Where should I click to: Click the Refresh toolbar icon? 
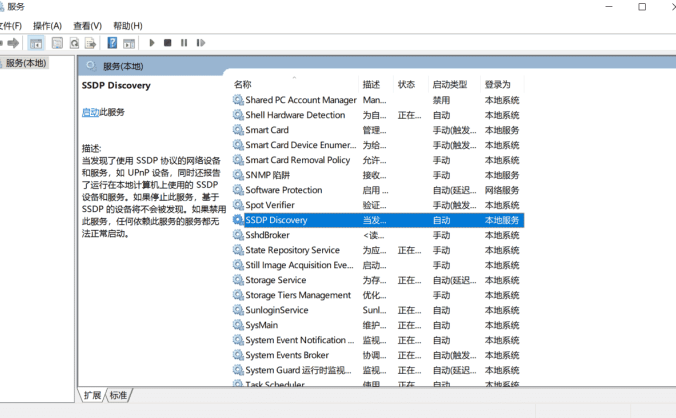74,43
